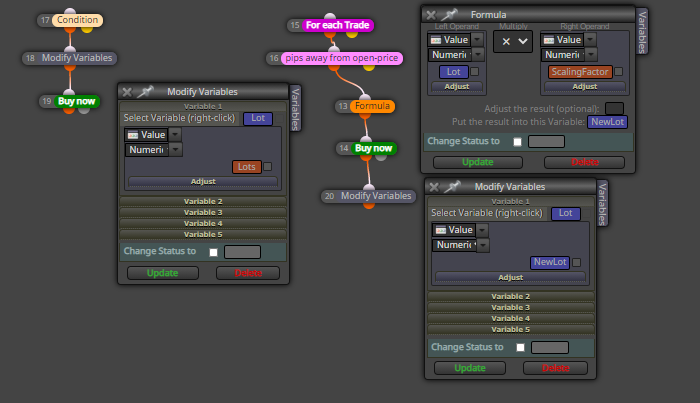This screenshot has width=700, height=403.
Task: Close the Modify Variables panel with NewLot
Action: [434, 187]
